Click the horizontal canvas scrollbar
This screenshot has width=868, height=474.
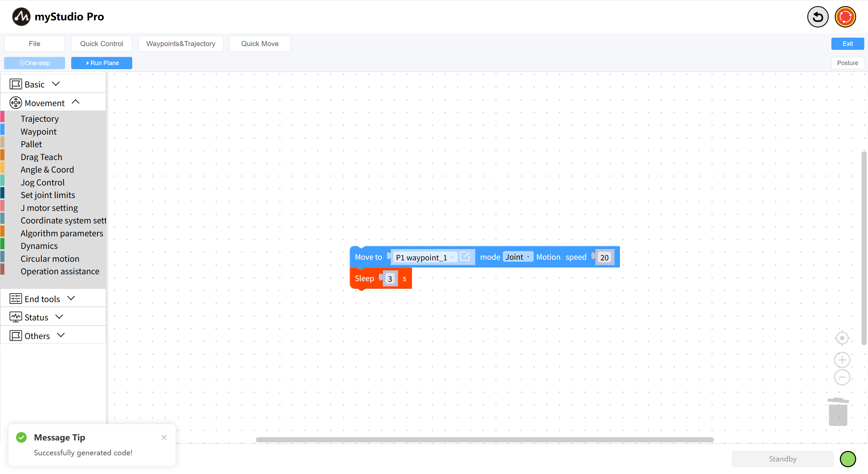(485, 440)
